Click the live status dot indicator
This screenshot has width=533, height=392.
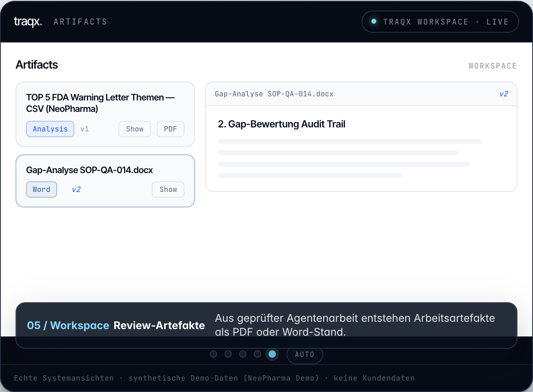click(373, 21)
